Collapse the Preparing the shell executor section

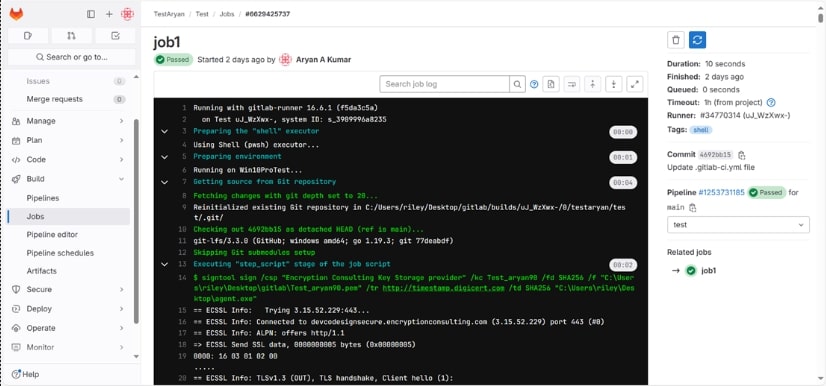164,132
